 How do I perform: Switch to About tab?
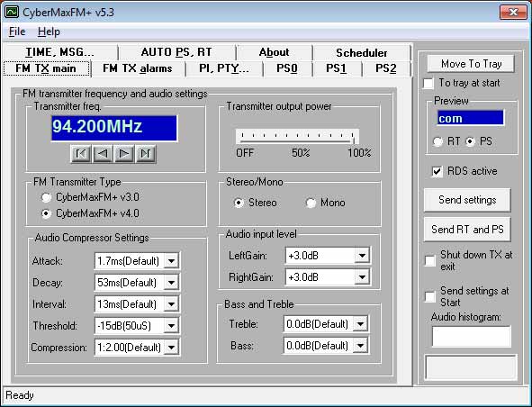click(x=275, y=52)
